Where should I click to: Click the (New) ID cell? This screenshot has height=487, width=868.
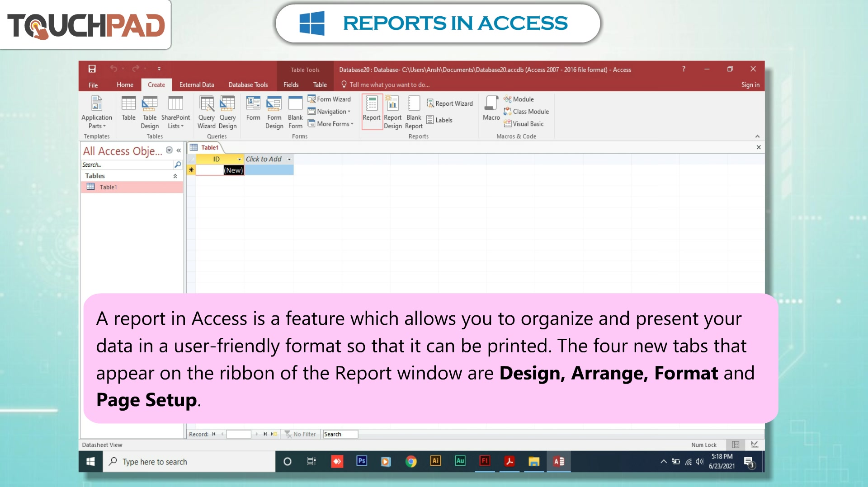220,170
